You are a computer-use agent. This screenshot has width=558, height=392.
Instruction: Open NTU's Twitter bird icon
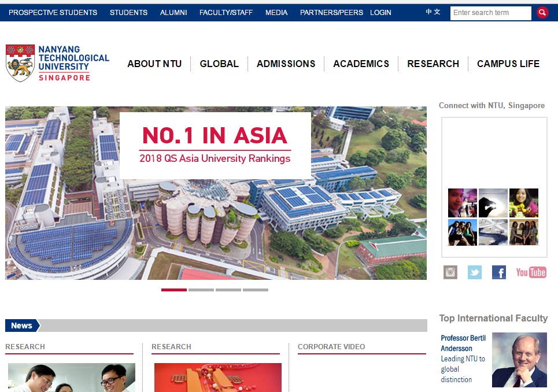[474, 272]
